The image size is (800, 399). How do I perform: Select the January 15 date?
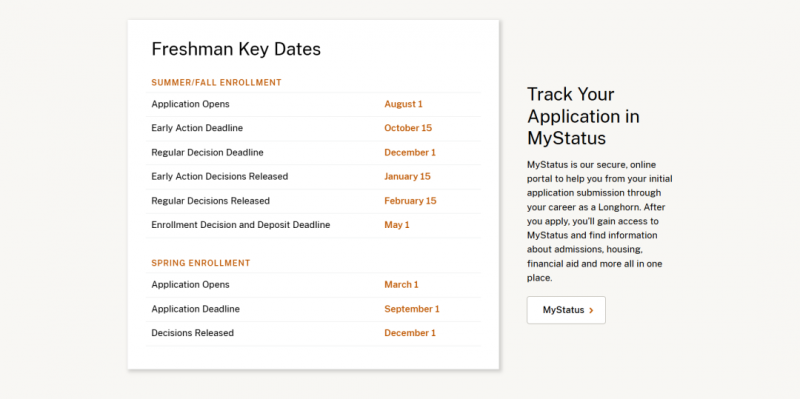(x=407, y=177)
